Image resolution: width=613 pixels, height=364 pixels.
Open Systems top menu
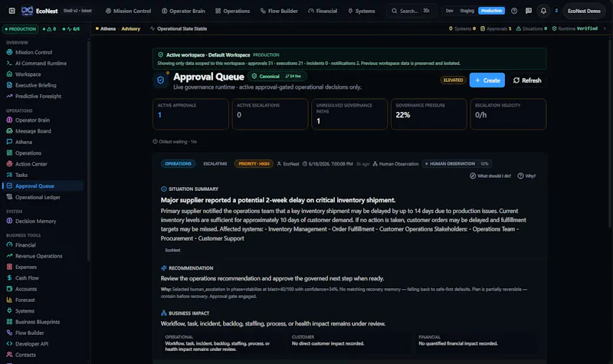(x=362, y=11)
